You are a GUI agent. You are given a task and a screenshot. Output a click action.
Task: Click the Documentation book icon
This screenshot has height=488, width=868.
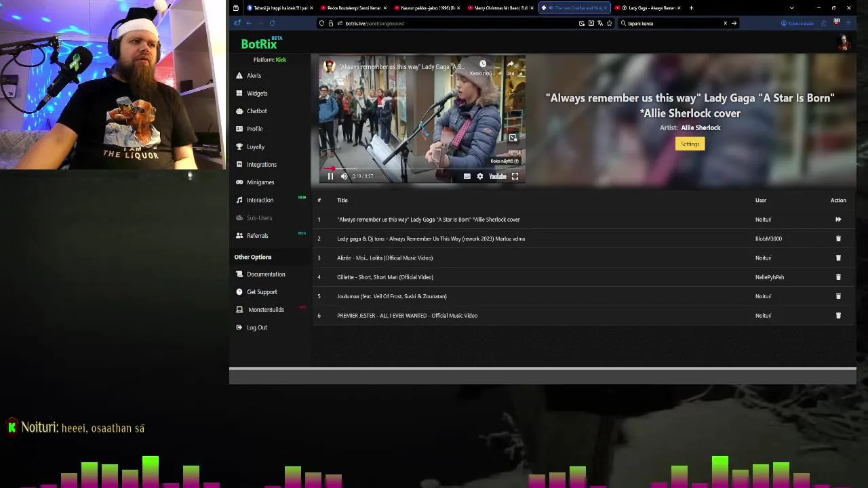click(239, 274)
